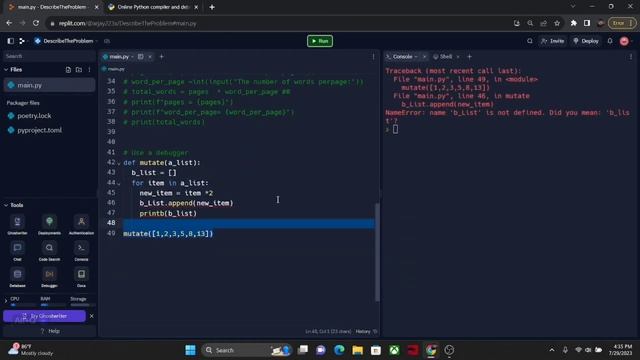Open user avatar menu
This screenshot has width=640, height=360.
(x=624, y=41)
